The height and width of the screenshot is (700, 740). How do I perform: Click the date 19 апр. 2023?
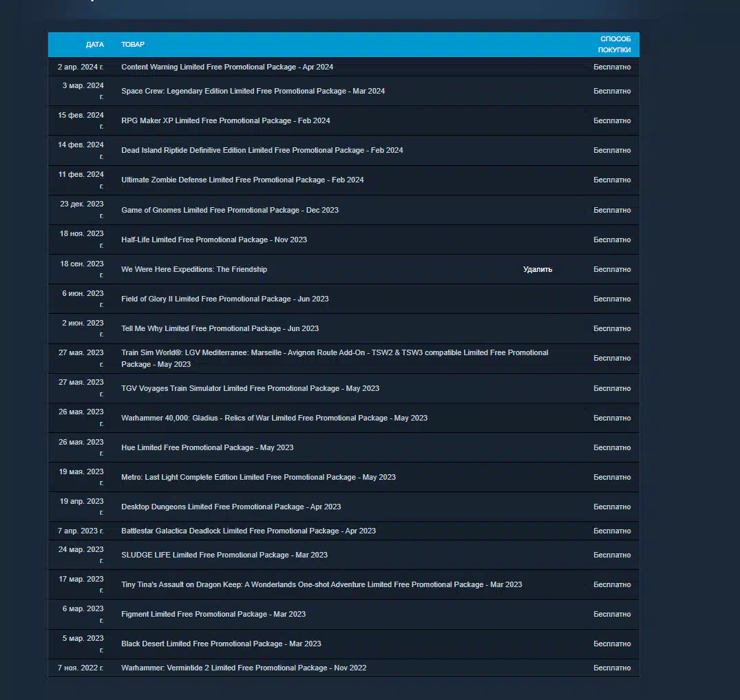pyautogui.click(x=82, y=507)
